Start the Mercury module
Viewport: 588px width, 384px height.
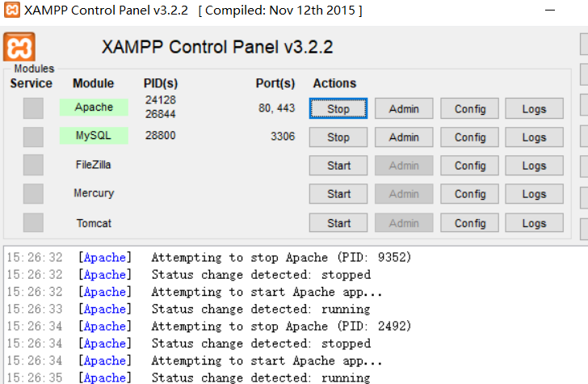point(338,194)
